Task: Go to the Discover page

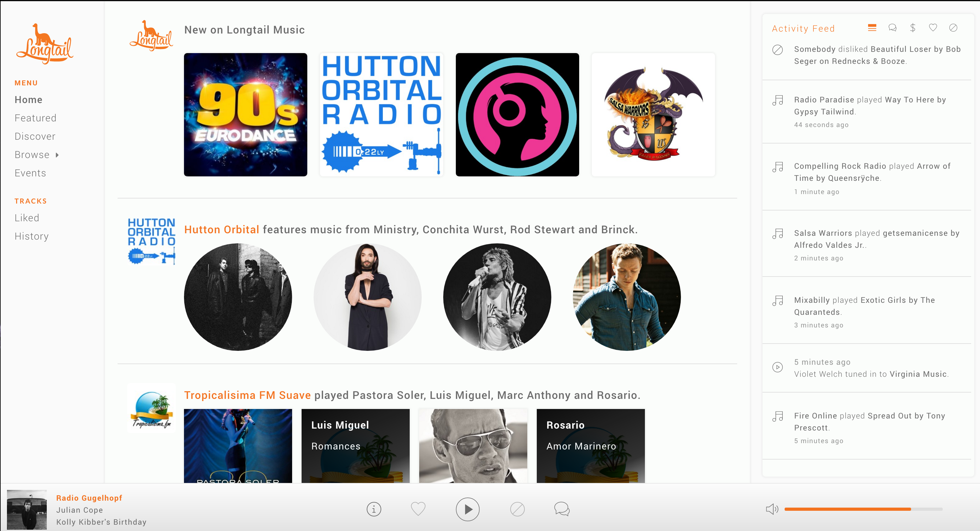Action: 35,136
